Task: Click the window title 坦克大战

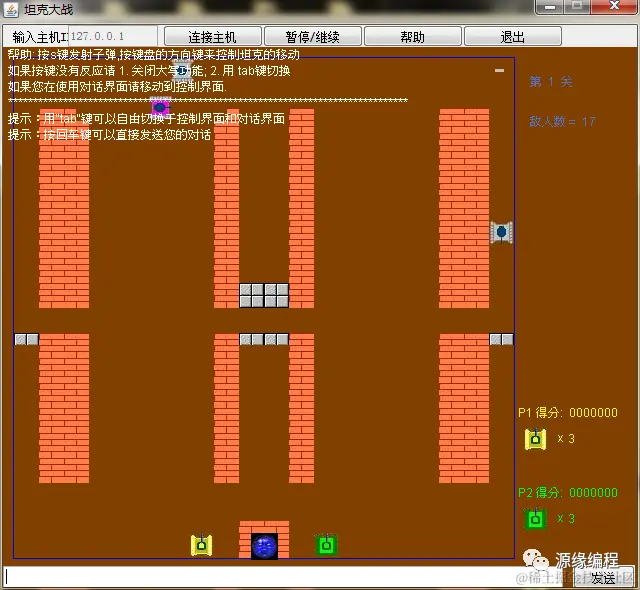Action: [49, 10]
